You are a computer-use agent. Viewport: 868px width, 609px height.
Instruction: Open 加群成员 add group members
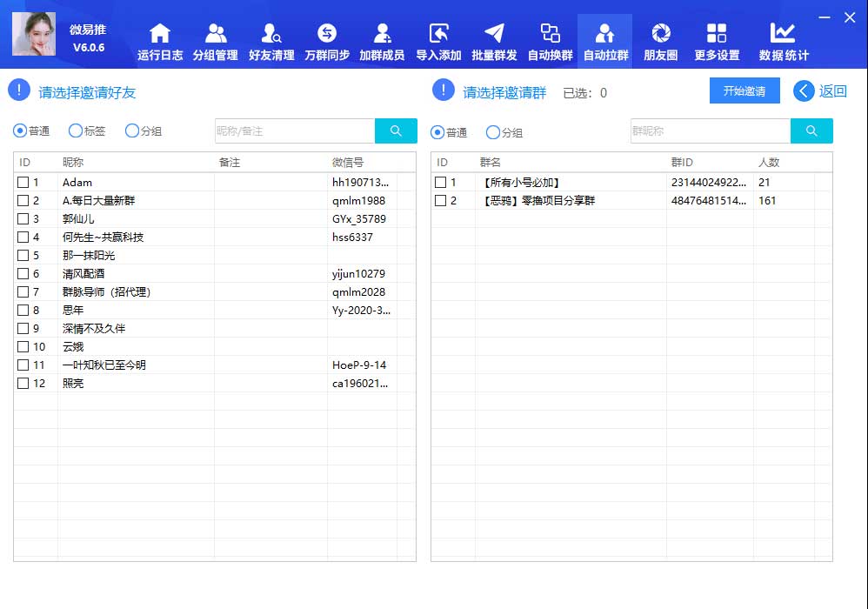click(x=382, y=42)
